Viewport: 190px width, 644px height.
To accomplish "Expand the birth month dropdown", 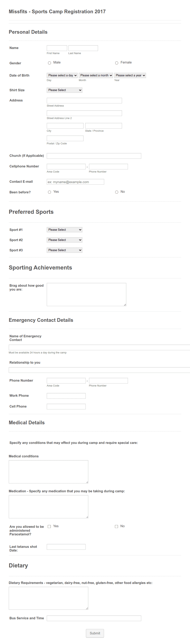I will (x=96, y=75).
